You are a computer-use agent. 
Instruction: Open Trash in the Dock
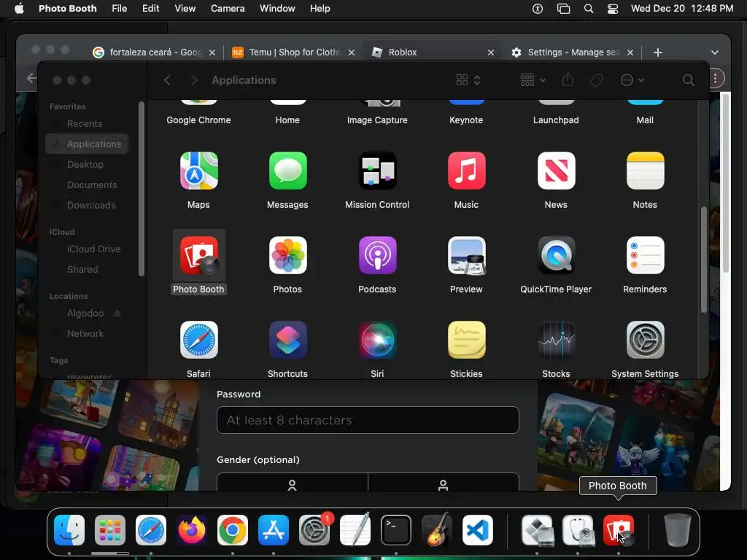coord(678,529)
